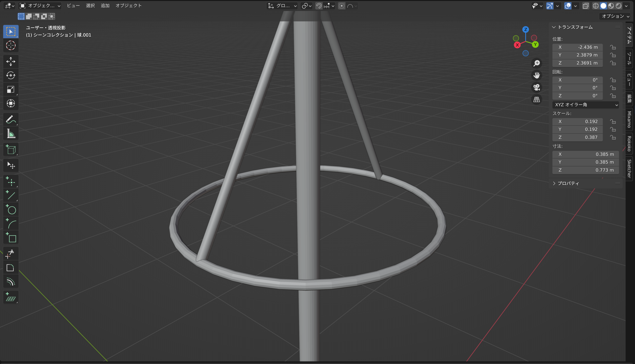Screen dimensions: 635x364
Task: Select the Annotate pencil tool
Action: click(11, 119)
